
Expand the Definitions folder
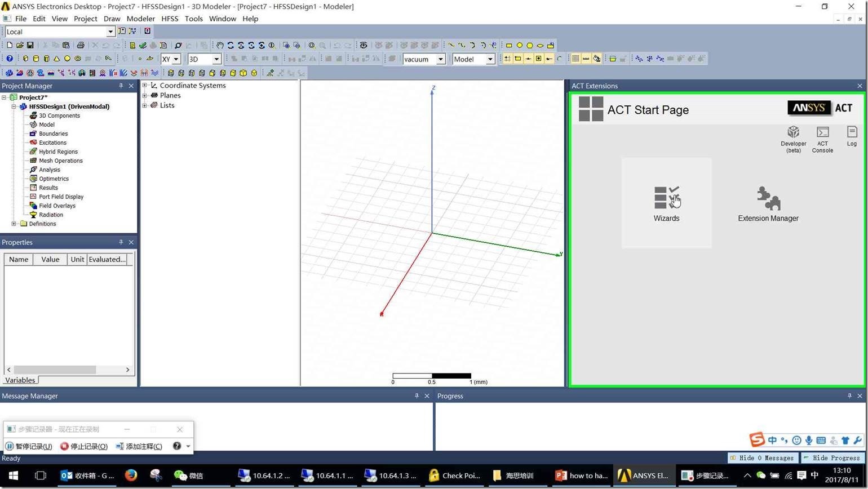14,224
